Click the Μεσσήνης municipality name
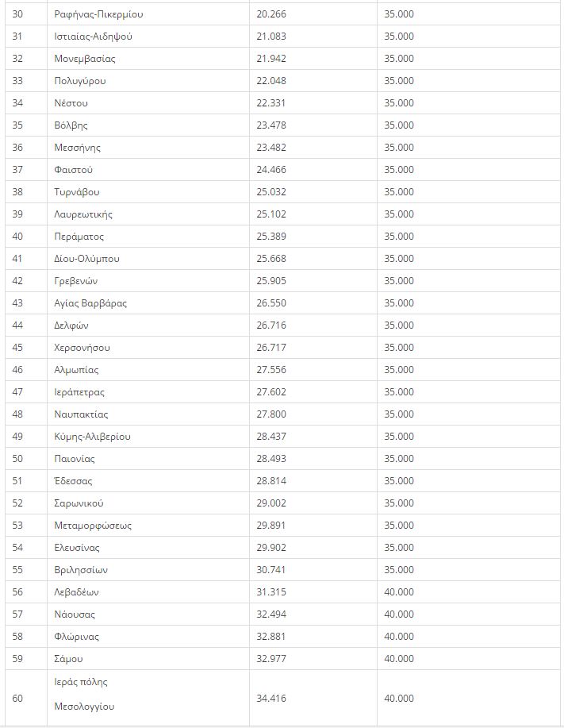The height and width of the screenshot is (728, 564). (77, 148)
